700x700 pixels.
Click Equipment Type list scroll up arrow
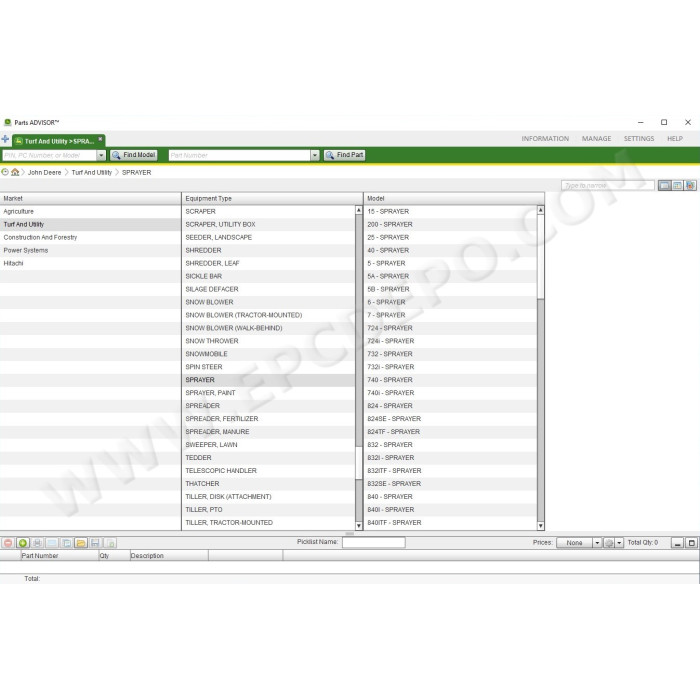click(x=358, y=210)
